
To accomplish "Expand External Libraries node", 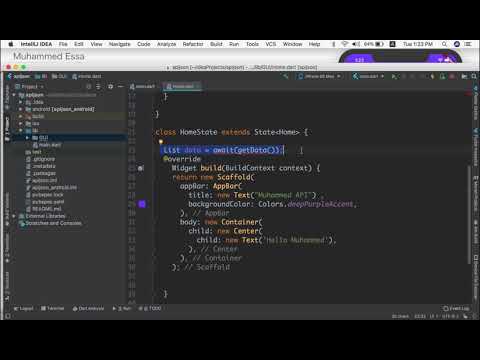I will tap(14, 216).
